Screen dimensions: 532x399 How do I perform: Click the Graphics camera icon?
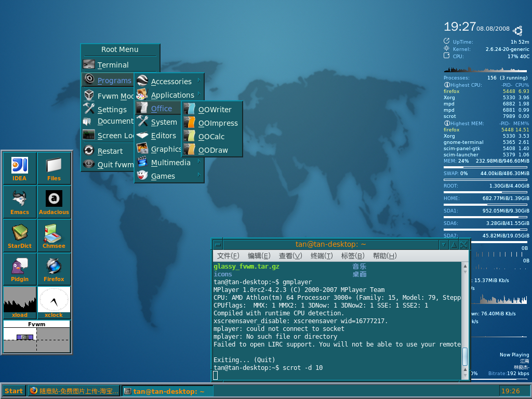point(142,148)
